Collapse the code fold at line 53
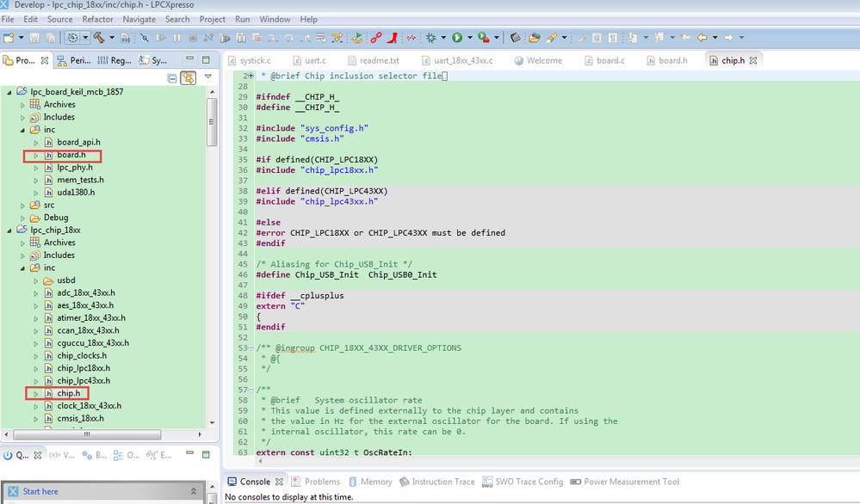This screenshot has height=504, width=860. (251, 347)
